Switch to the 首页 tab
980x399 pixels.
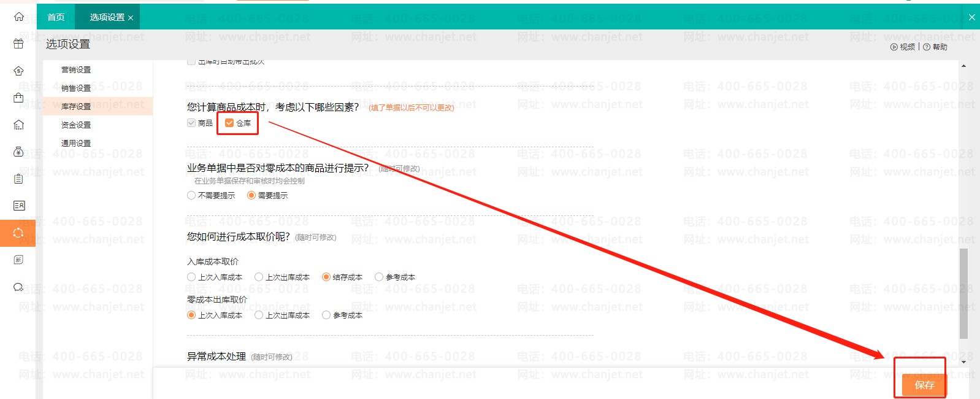point(56,17)
